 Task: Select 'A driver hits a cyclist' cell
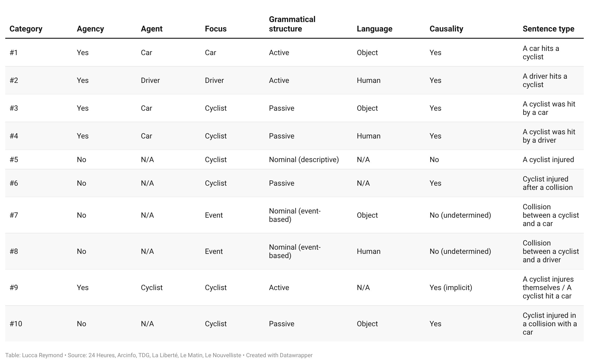(545, 80)
